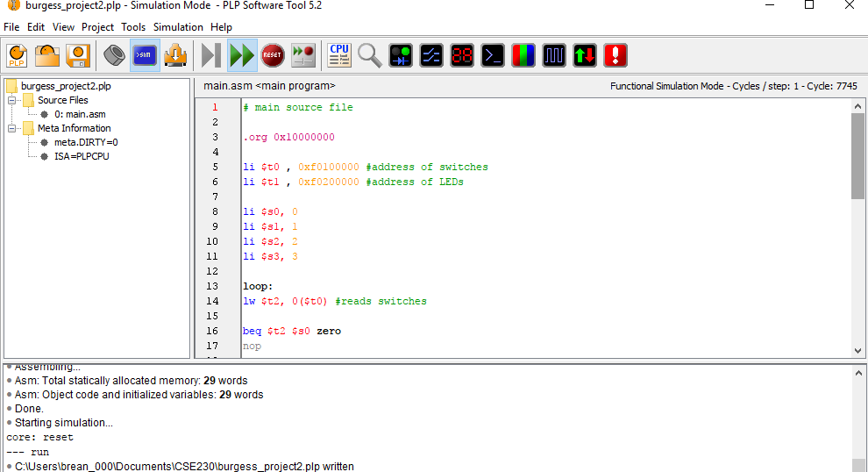Show the seven-segment display icon
This screenshot has width=868, height=472.
point(462,56)
